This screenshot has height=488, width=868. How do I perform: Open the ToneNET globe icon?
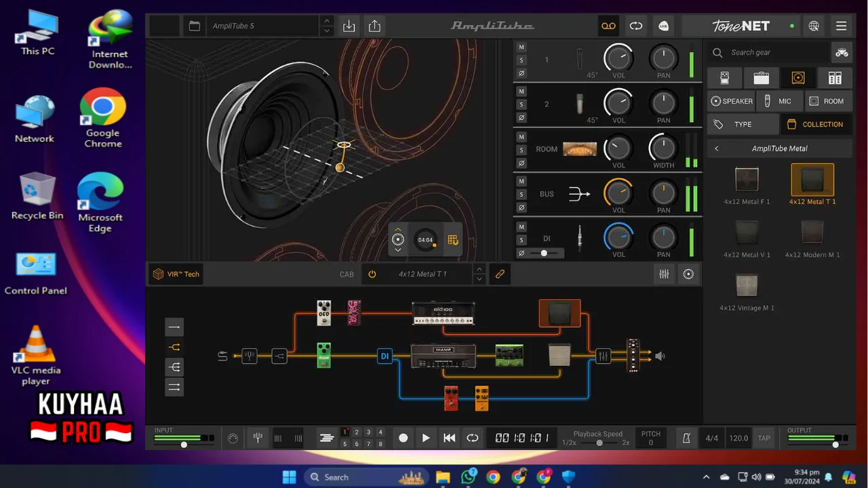[814, 26]
